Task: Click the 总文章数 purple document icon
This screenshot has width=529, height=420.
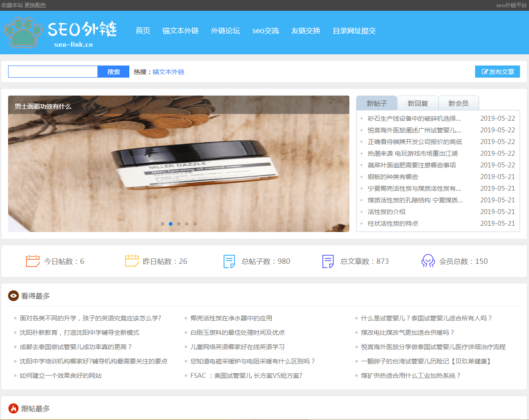Action: [328, 261]
